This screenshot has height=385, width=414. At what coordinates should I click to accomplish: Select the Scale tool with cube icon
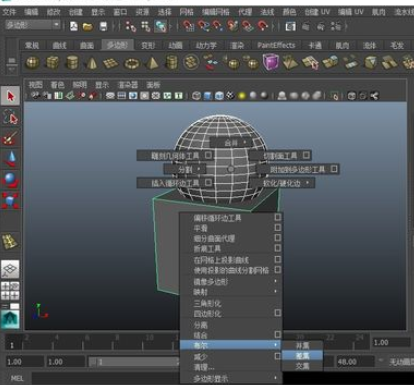click(11, 201)
